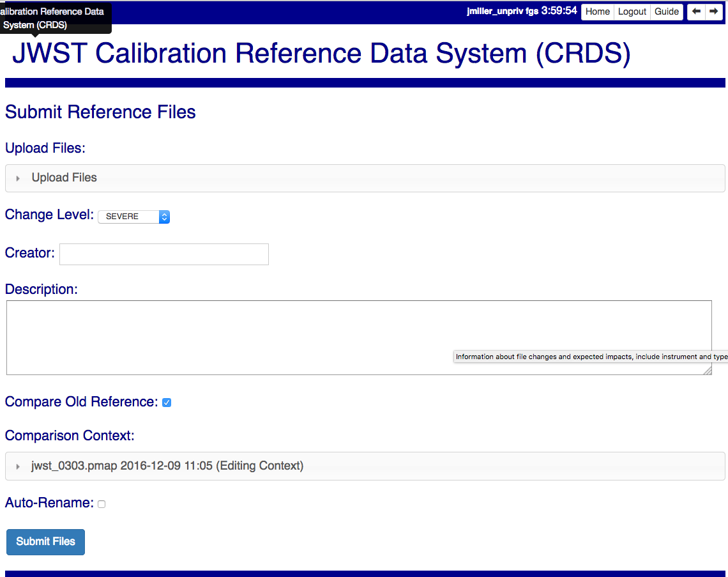Expand the Upload Files section
The image size is (728, 577).
pyautogui.click(x=365, y=178)
